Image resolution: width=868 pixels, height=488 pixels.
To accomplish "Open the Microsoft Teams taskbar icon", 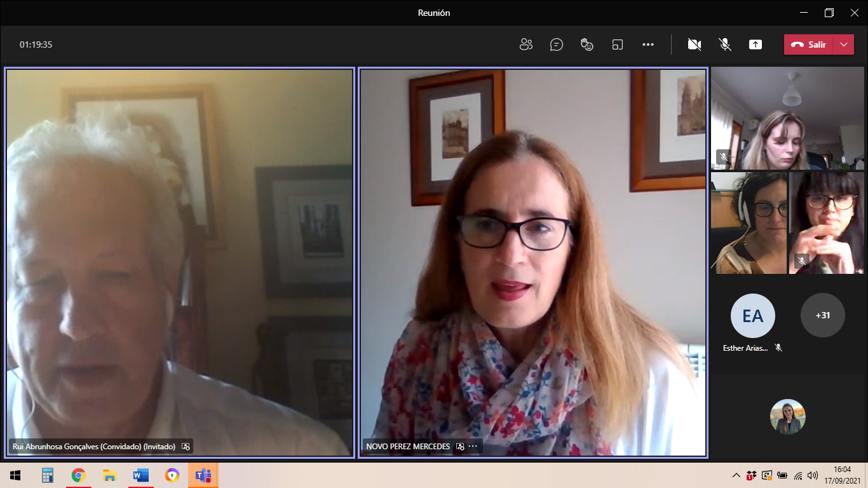I will [x=203, y=475].
